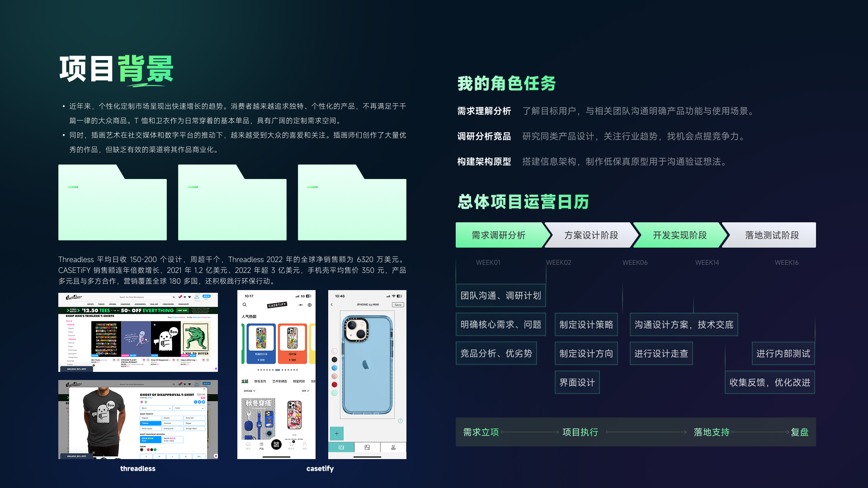Open the 排序 sort button in Casetify app
868x488 pixels.
306,391
